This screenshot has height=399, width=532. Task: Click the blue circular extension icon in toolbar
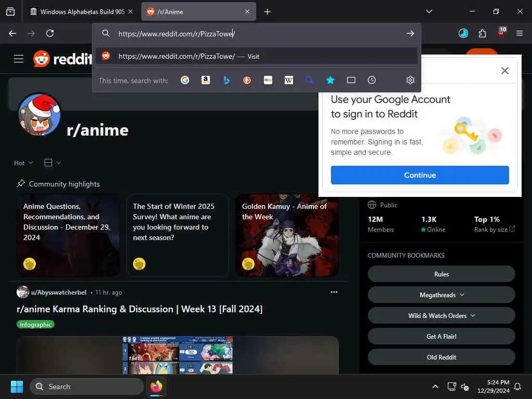(463, 33)
